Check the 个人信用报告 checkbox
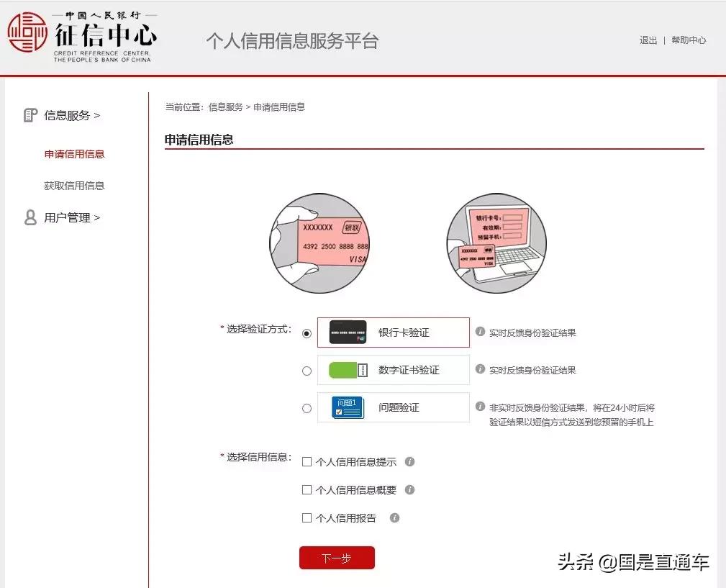Screen dimensions: 726x588 306,517
